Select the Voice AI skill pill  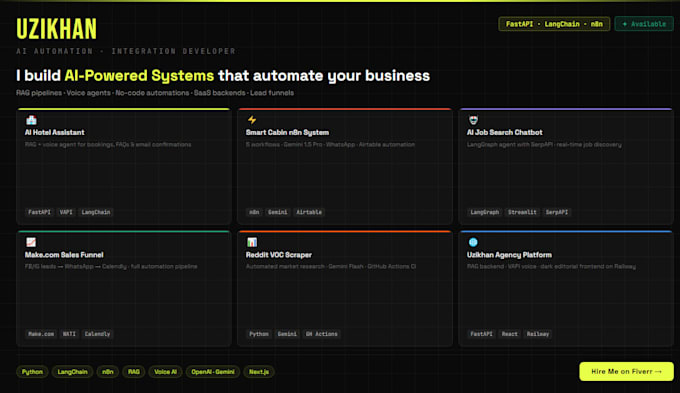(x=165, y=372)
